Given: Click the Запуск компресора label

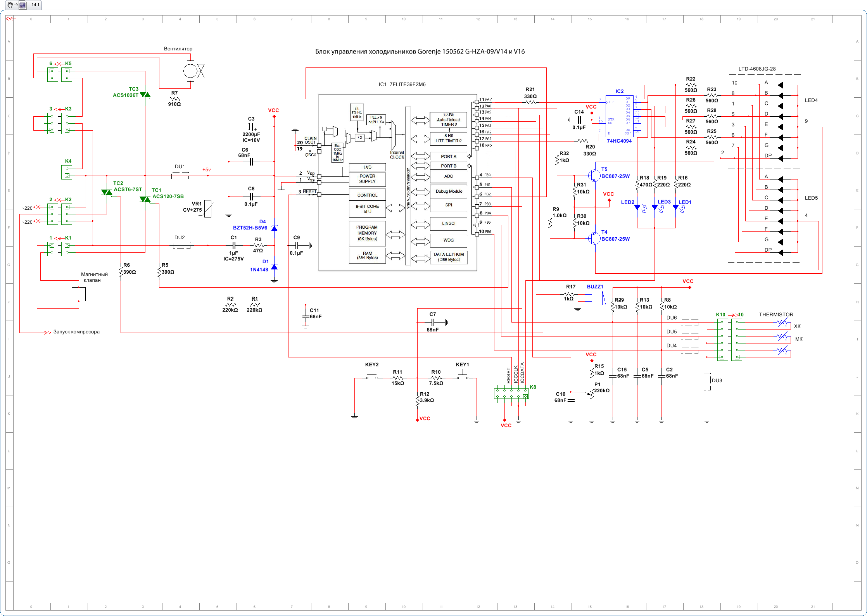Looking at the screenshot, I should click(x=76, y=332).
